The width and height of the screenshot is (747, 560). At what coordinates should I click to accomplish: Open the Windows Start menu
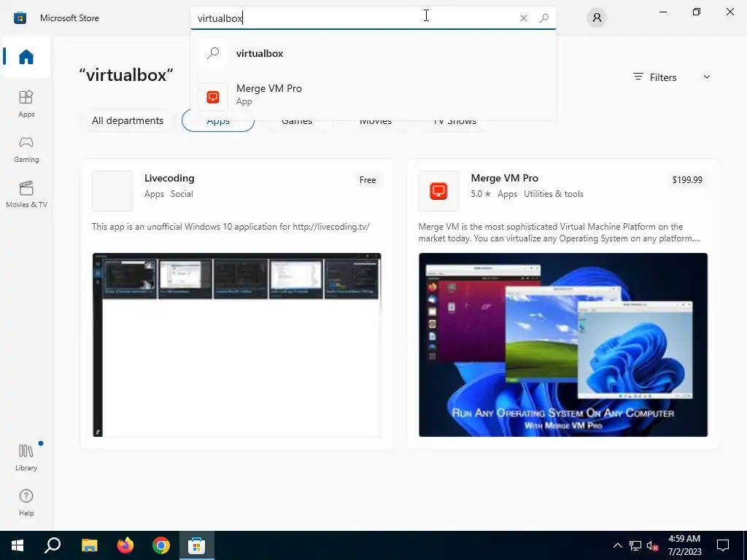[x=18, y=545]
